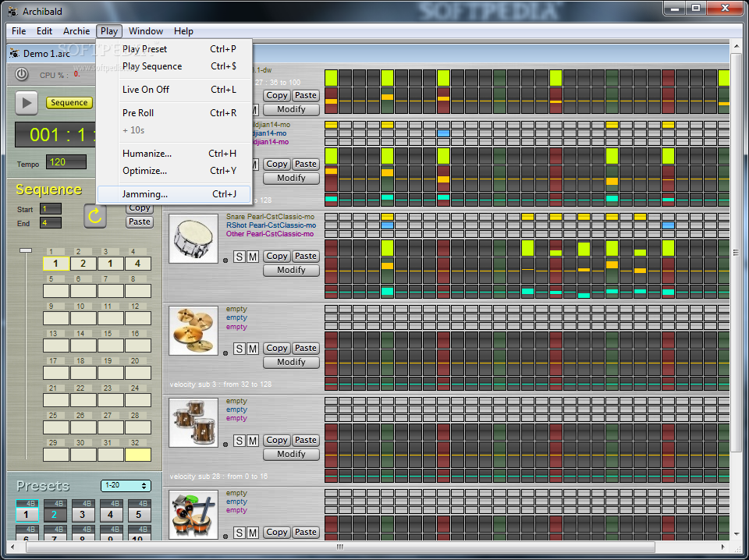This screenshot has height=560, width=749.
Task: Click the vertical scrollbar on right edge
Action: (x=736, y=253)
